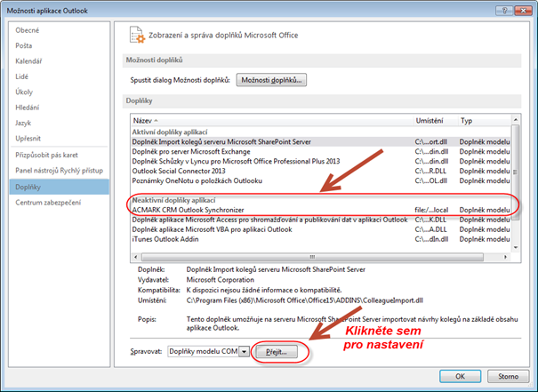This screenshot has width=538, height=392.
Task: Click the add-in list scroll up arrow
Action: coord(516,120)
